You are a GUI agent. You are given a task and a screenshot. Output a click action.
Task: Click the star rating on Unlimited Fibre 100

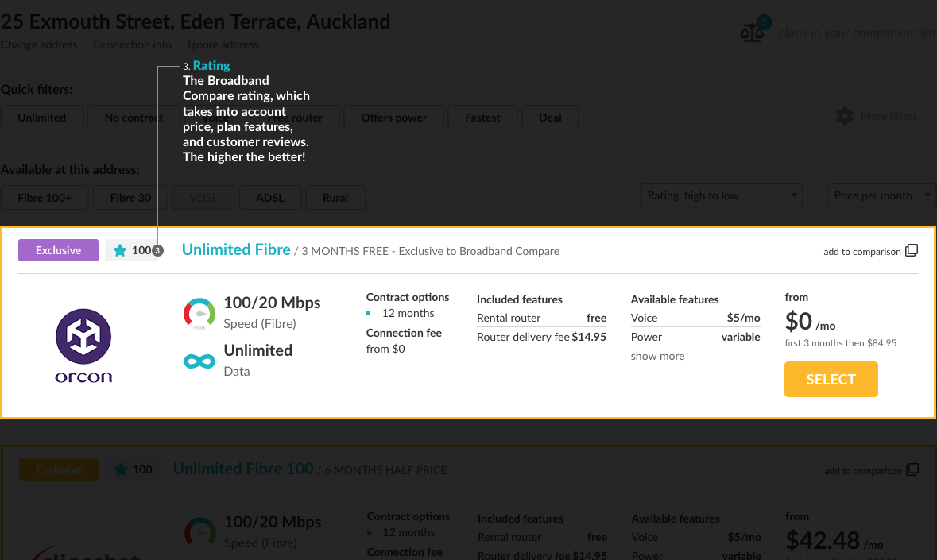tap(133, 469)
